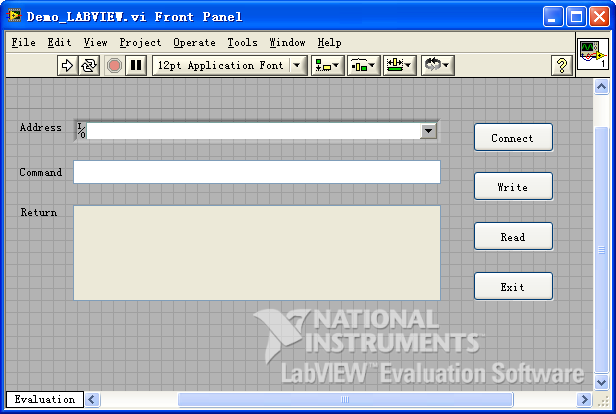Click inside the Address input field
The image size is (616, 414).
[x=253, y=131]
